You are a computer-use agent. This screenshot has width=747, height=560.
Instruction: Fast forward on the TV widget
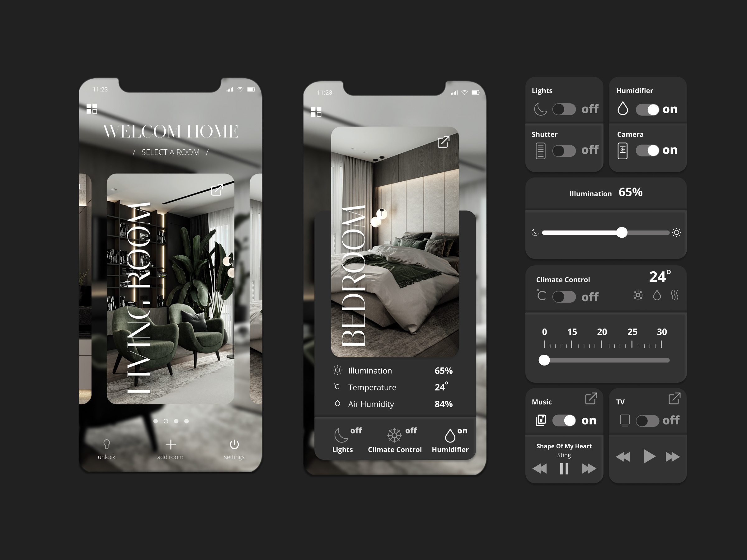[x=672, y=457]
